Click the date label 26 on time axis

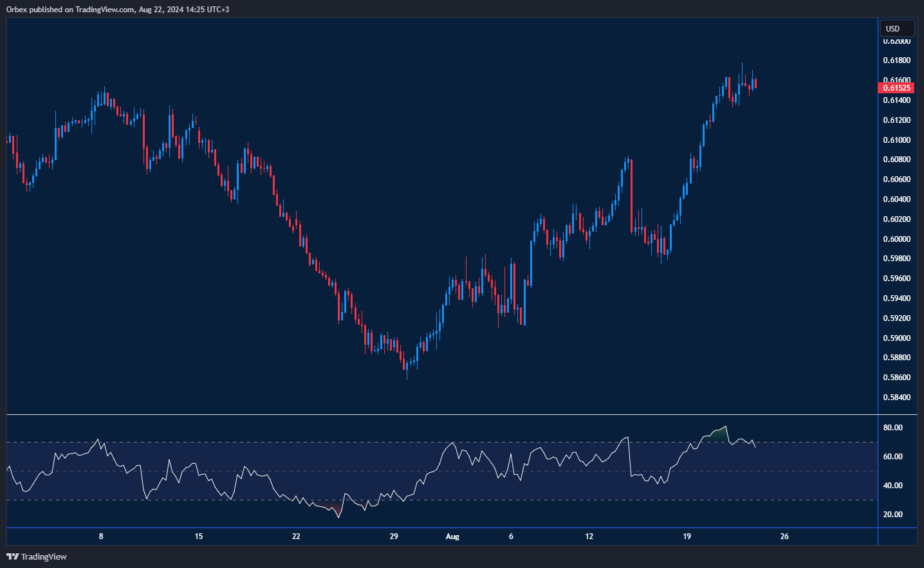784,536
